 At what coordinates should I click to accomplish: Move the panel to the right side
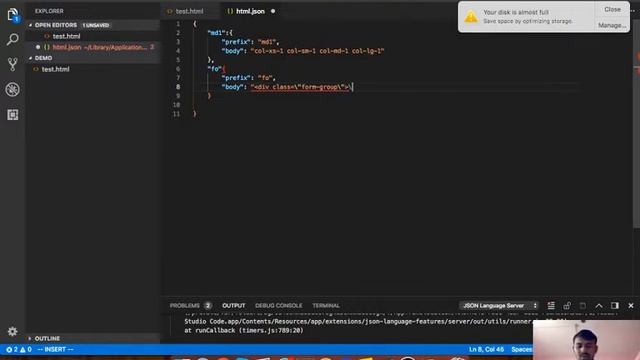coord(615,306)
